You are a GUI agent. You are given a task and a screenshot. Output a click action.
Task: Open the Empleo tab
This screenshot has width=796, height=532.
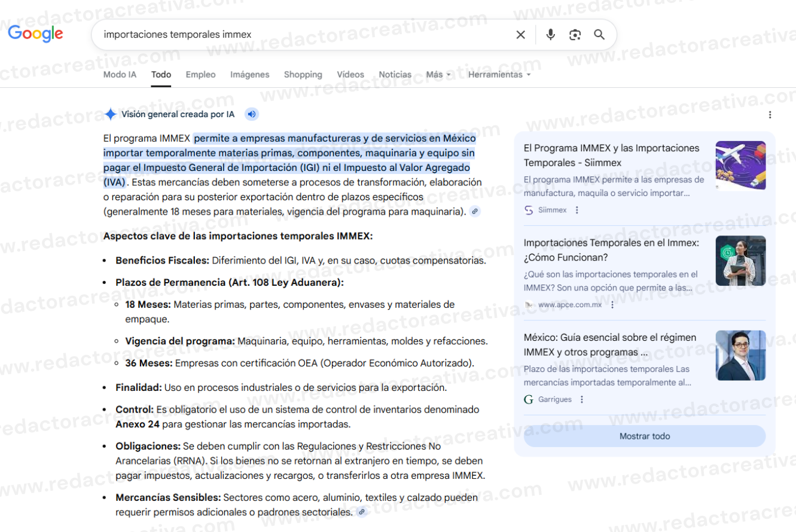pos(200,75)
